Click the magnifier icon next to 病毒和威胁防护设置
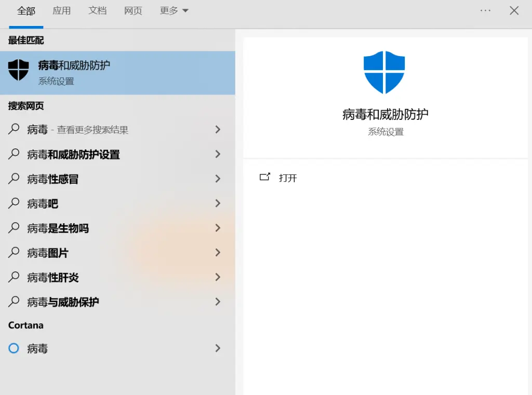This screenshot has height=395, width=532. pyautogui.click(x=14, y=154)
